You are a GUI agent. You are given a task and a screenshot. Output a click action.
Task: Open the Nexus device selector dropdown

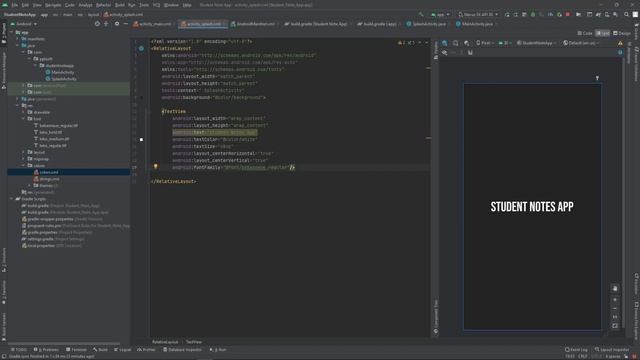pos(478,15)
